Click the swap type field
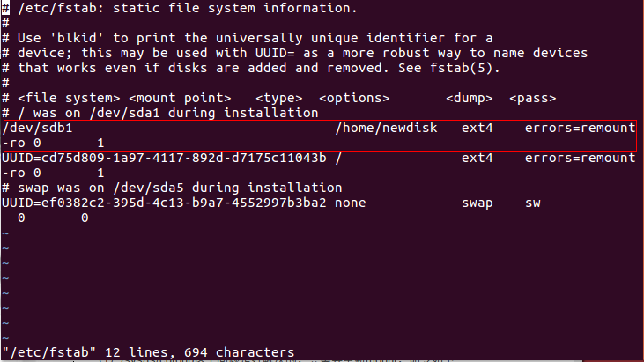This screenshot has width=644, height=362. pyautogui.click(x=477, y=203)
